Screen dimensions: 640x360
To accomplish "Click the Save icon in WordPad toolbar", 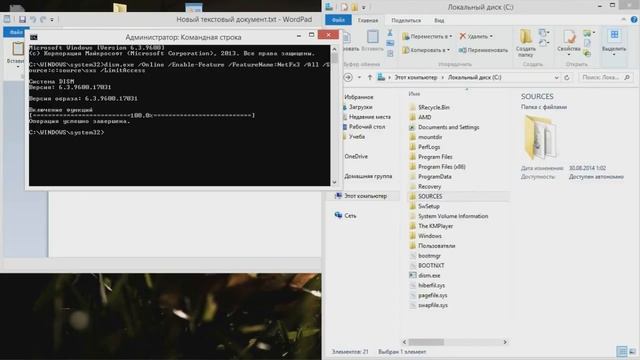I will 22,19.
